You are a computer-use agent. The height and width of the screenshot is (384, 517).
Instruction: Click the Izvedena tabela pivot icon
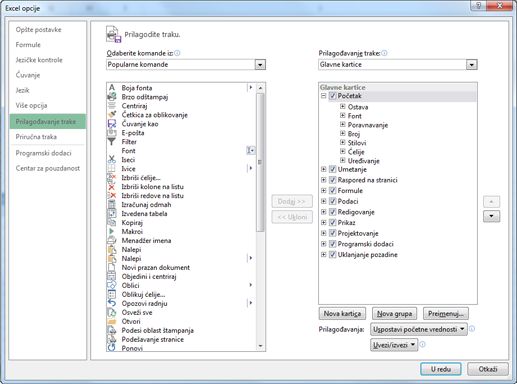click(112, 214)
